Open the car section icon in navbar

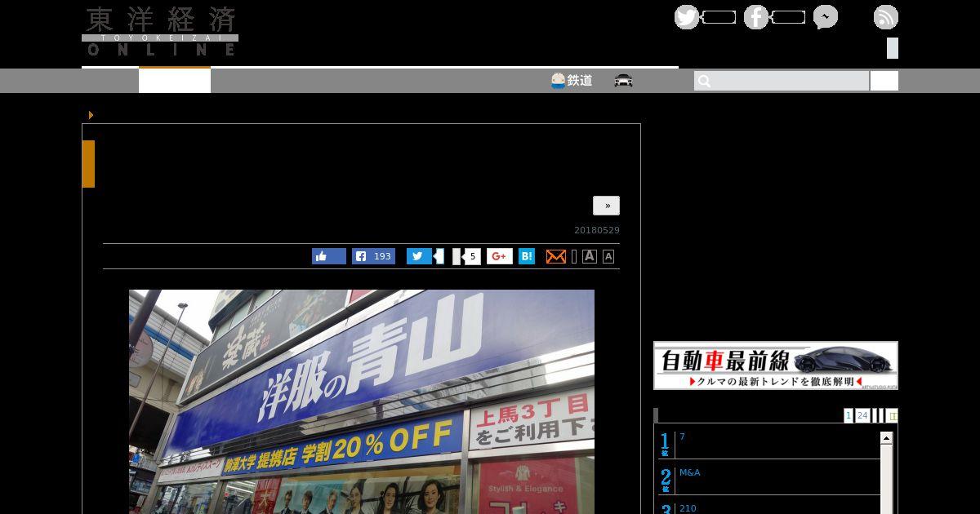(624, 80)
